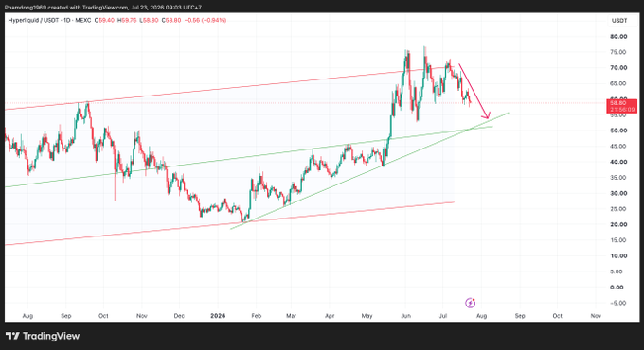644x350 pixels.
Task: Click the first Nov label on time axis
Action: 142,316
